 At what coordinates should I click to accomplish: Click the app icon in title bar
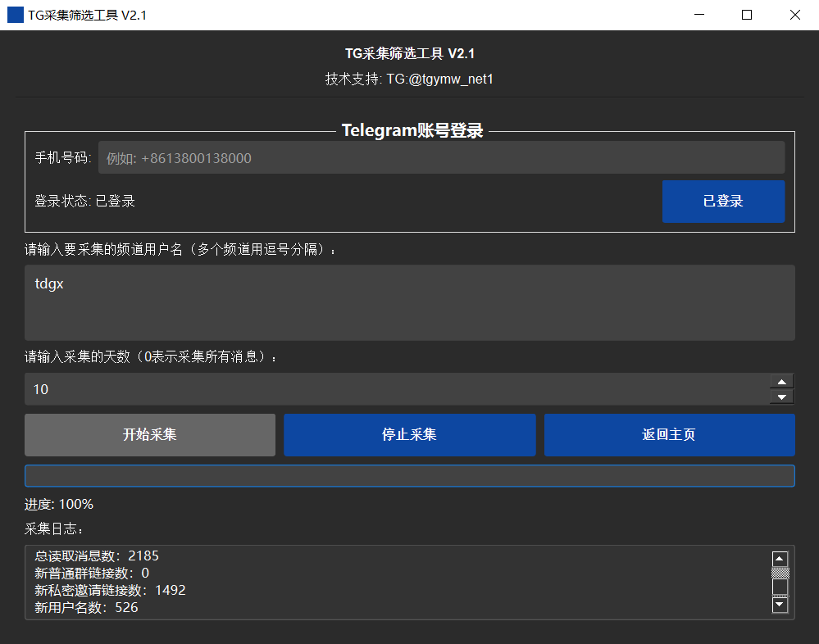point(15,15)
